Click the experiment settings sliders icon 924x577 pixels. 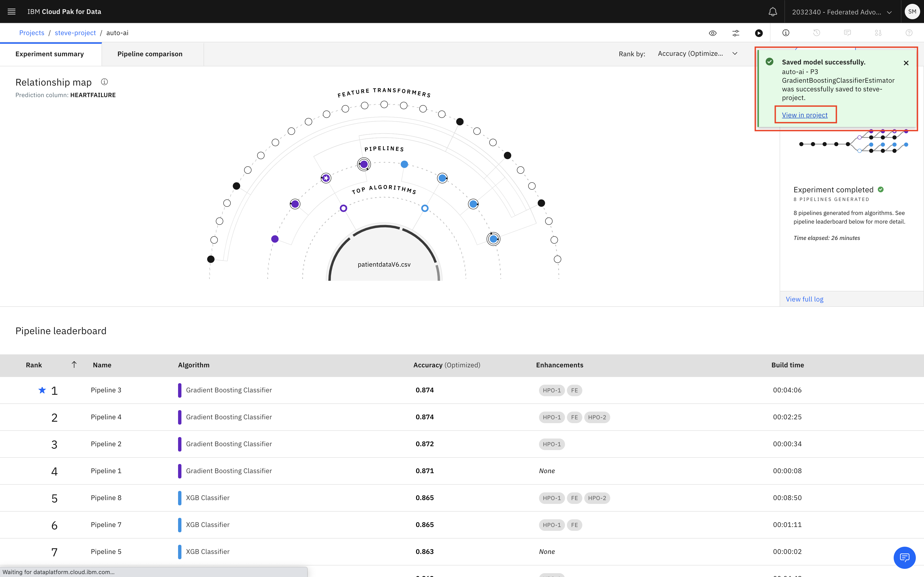coord(736,33)
